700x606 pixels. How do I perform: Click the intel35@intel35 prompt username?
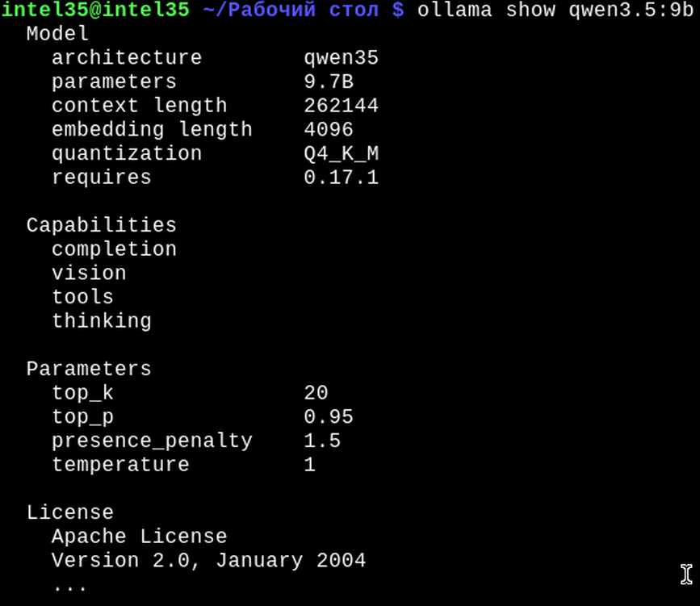pyautogui.click(x=95, y=10)
